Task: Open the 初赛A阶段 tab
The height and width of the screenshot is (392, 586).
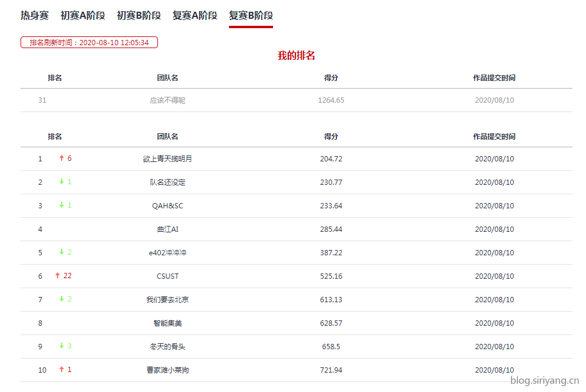Action: coord(83,16)
